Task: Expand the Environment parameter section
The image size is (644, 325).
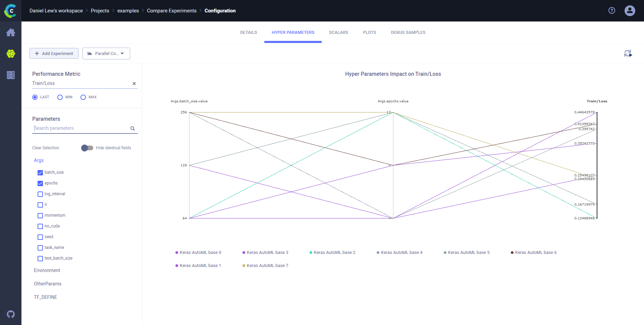Action: click(x=47, y=270)
